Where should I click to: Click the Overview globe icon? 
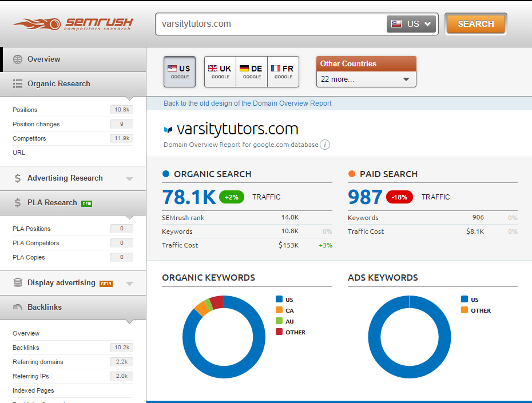pos(18,59)
